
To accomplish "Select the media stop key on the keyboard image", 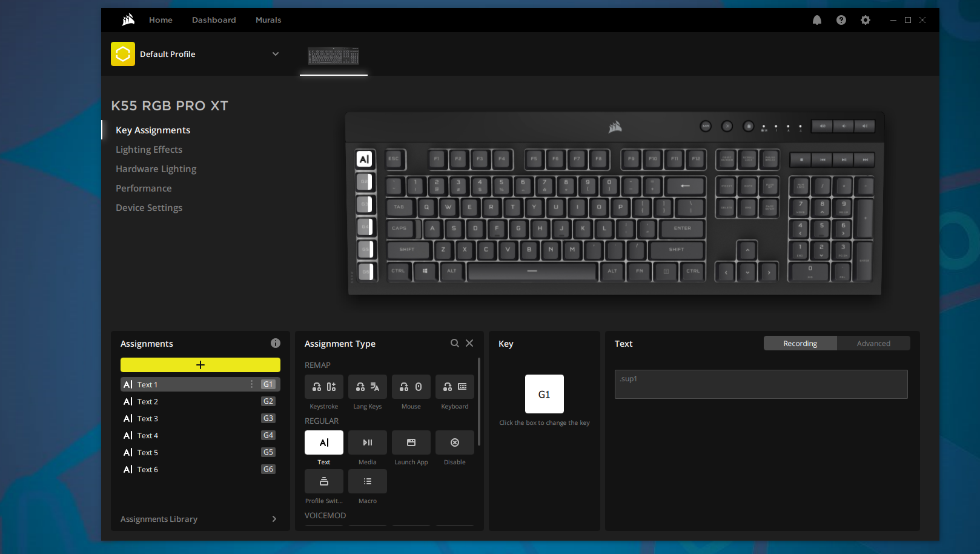I will [x=801, y=159].
